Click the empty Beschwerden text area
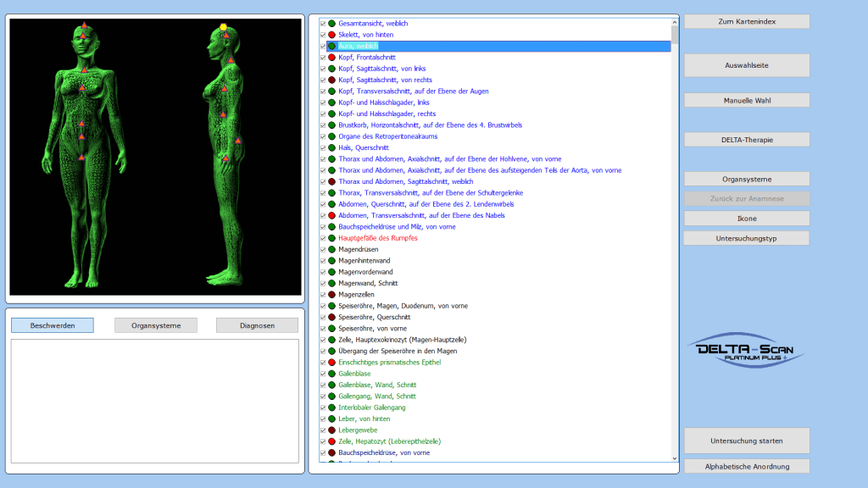 (x=154, y=401)
